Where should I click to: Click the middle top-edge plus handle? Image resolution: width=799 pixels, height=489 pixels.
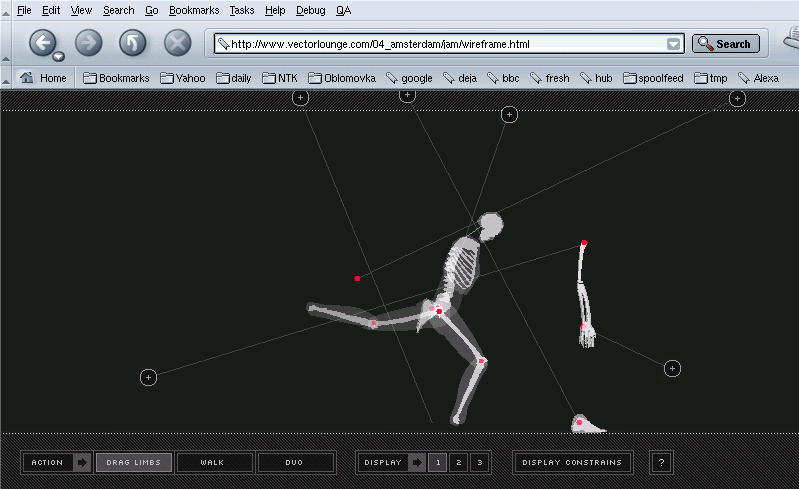point(407,95)
